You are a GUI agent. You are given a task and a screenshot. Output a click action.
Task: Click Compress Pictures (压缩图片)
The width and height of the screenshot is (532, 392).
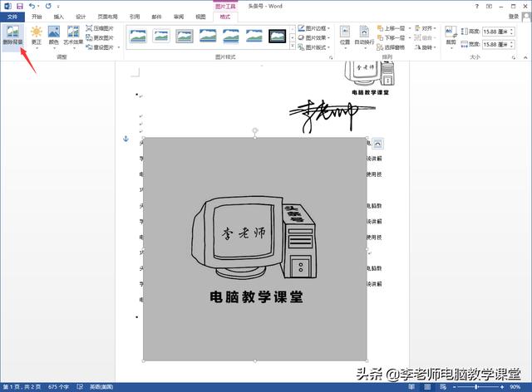click(x=100, y=28)
